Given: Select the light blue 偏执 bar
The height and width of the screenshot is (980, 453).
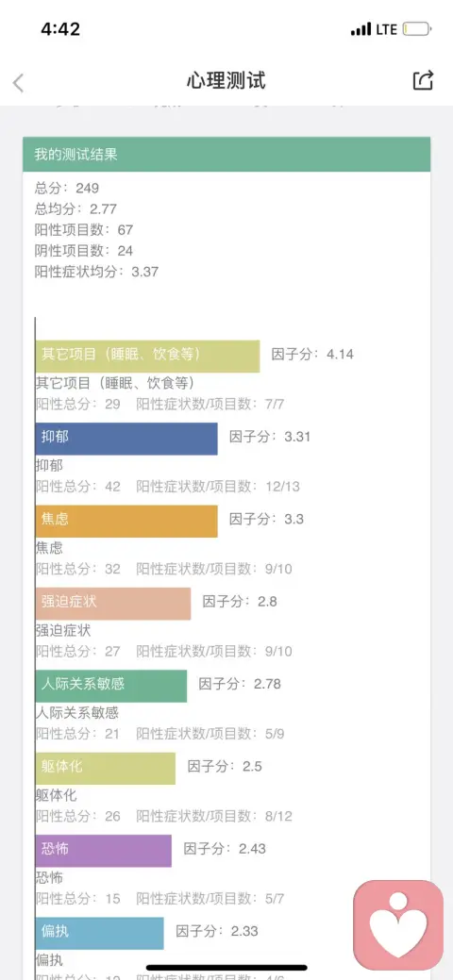Looking at the screenshot, I should click(99, 933).
